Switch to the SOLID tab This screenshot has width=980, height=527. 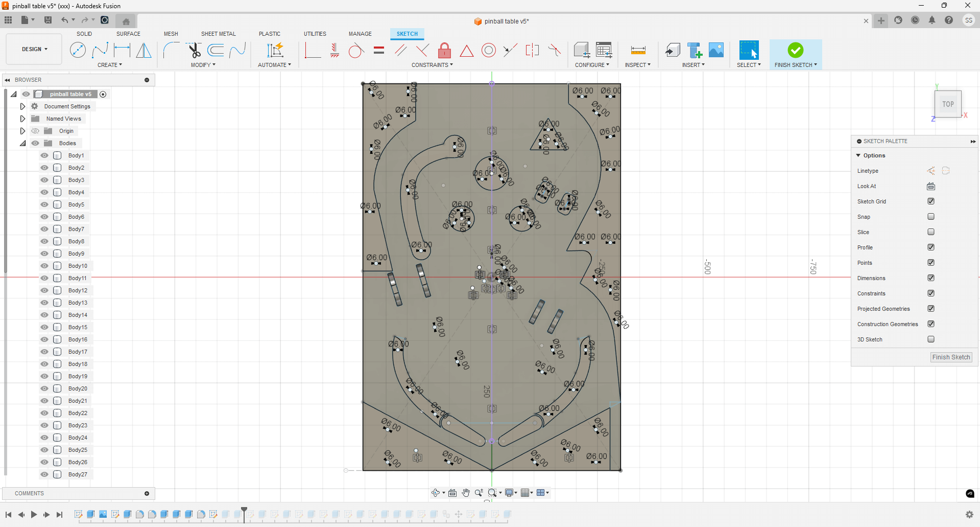[x=84, y=34]
